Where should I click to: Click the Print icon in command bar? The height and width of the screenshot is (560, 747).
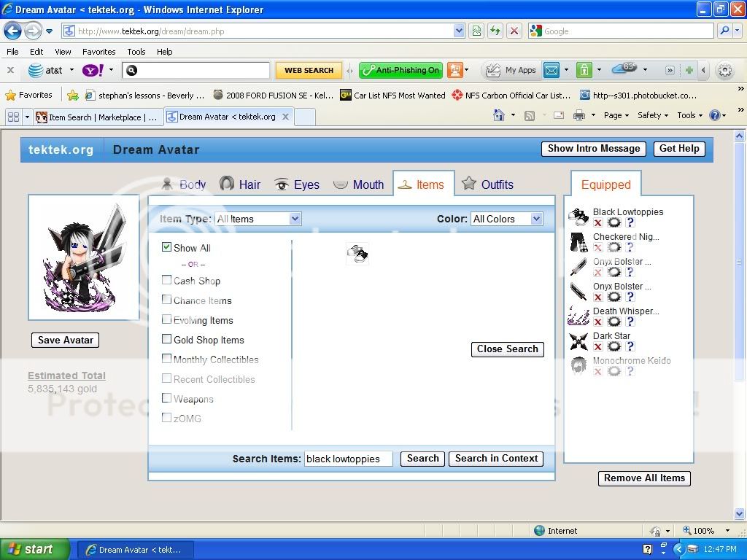pos(579,115)
